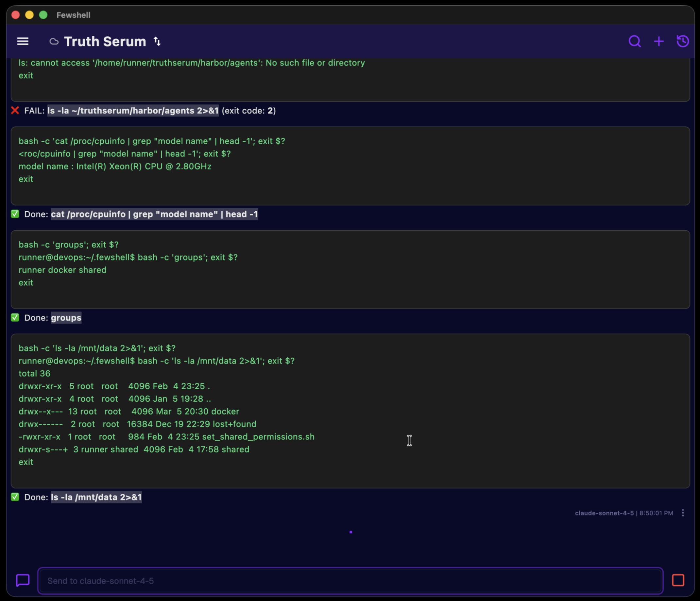Start a new chat using the plus icon
This screenshot has height=601, width=700.
[x=658, y=41]
